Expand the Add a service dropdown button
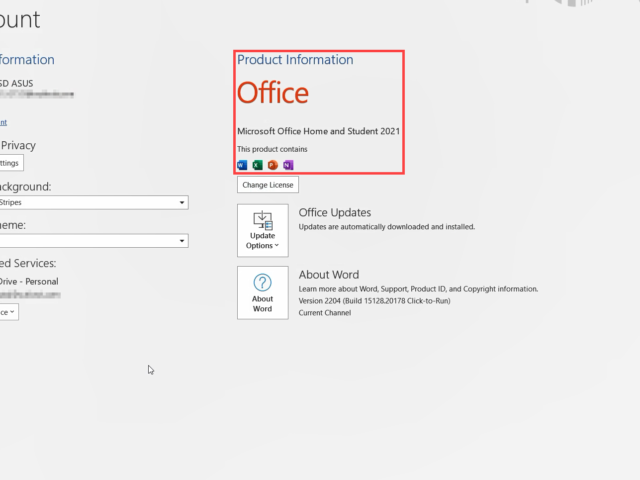The height and width of the screenshot is (480, 640). (8, 312)
